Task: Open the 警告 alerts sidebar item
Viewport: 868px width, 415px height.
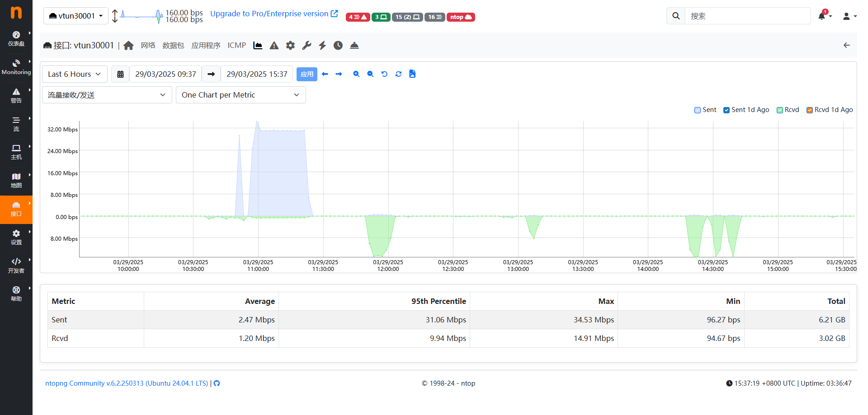Action: pyautogui.click(x=16, y=96)
